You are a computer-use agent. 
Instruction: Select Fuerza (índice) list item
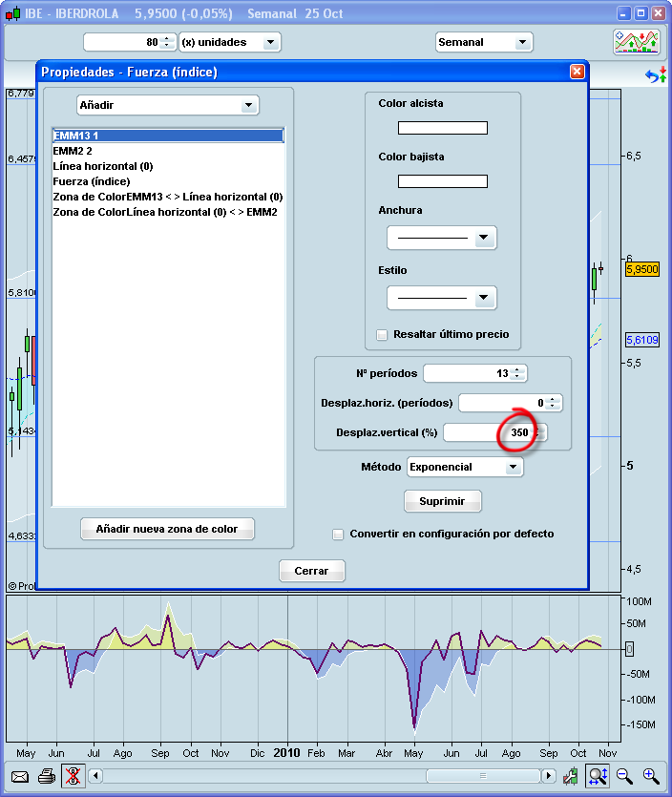click(168, 181)
